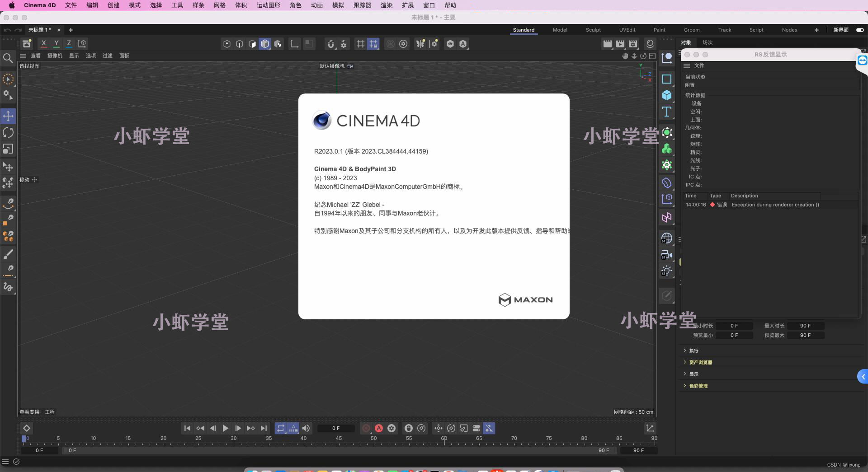Toggle sound playback speaker icon
Screen dimensions: 868x472
tap(306, 428)
